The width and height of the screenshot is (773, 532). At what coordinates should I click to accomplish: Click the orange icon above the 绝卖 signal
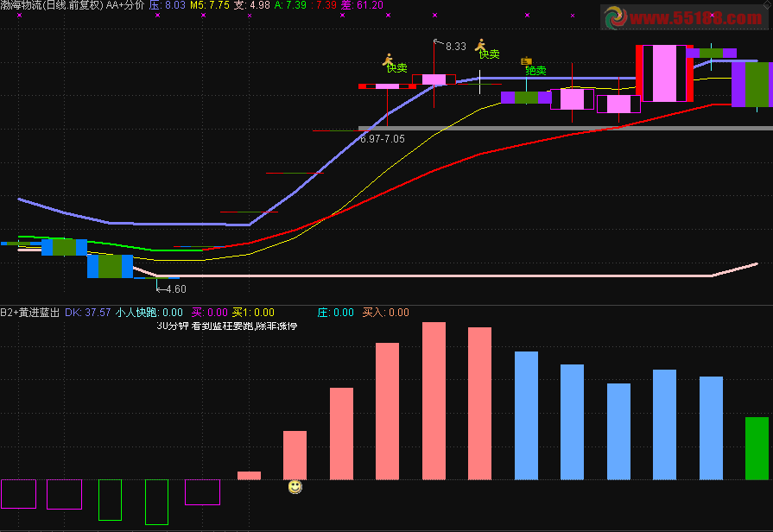point(526,61)
